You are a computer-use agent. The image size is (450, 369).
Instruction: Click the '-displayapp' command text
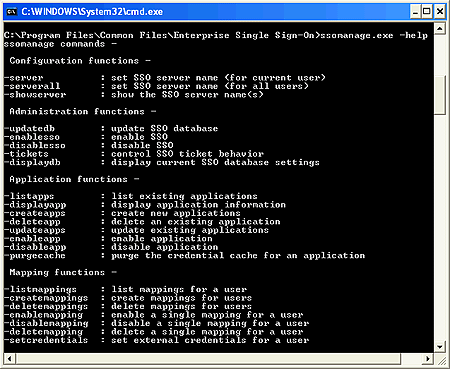(35, 205)
